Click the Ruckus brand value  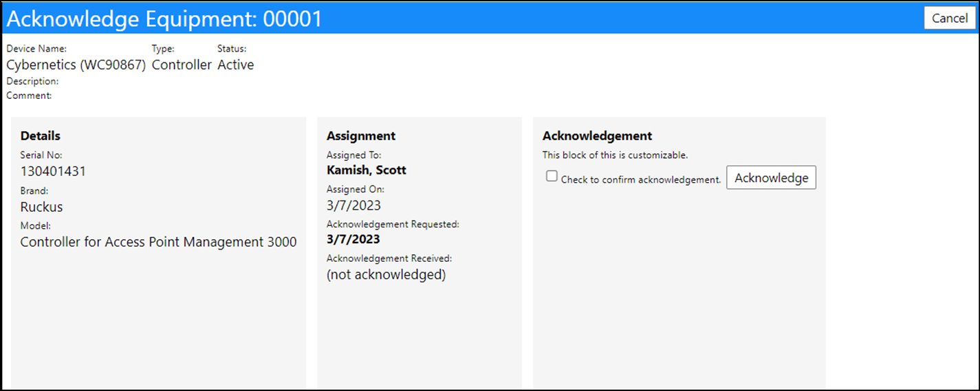(x=41, y=207)
